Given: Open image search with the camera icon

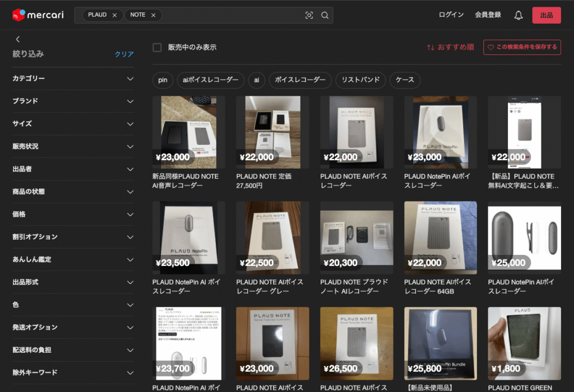Looking at the screenshot, I should click(x=309, y=15).
